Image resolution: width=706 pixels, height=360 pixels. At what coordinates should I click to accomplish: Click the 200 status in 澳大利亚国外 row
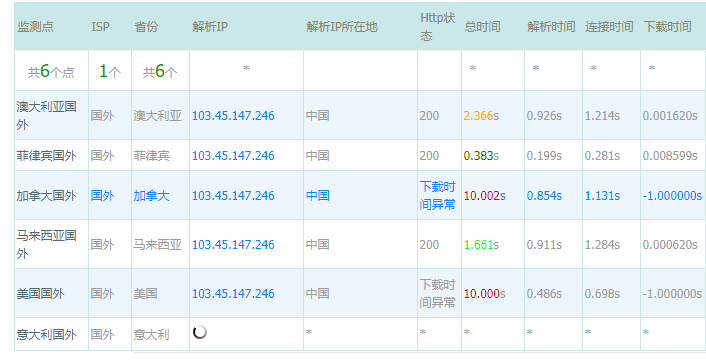point(429,116)
